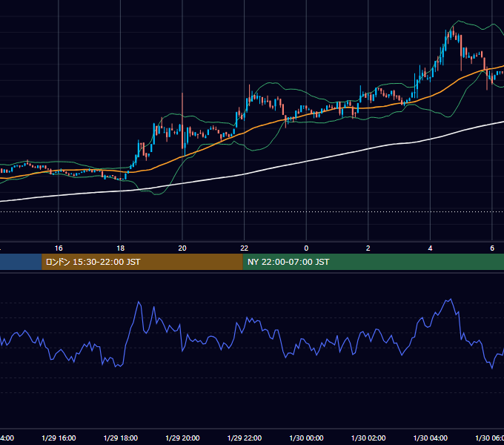Viewport: 504px width, 445px height.
Task: Click the tall red candle wick at 20:00
Action: coord(182,121)
